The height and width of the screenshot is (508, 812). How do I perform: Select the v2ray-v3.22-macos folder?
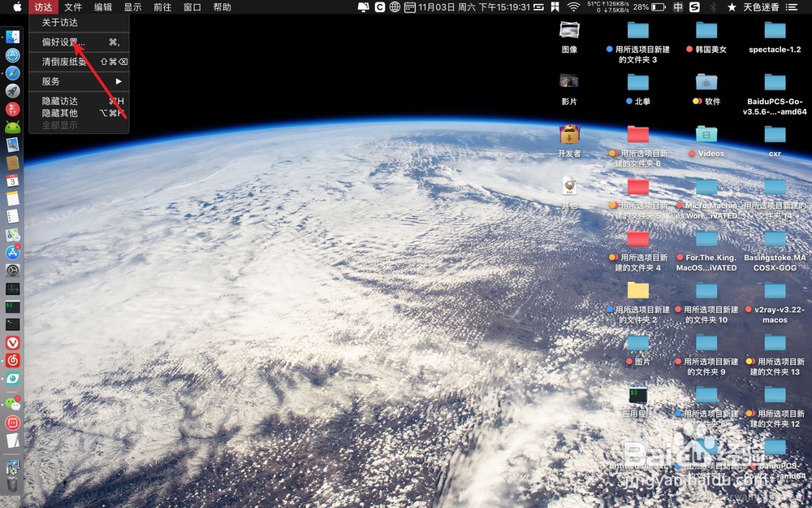pyautogui.click(x=775, y=302)
